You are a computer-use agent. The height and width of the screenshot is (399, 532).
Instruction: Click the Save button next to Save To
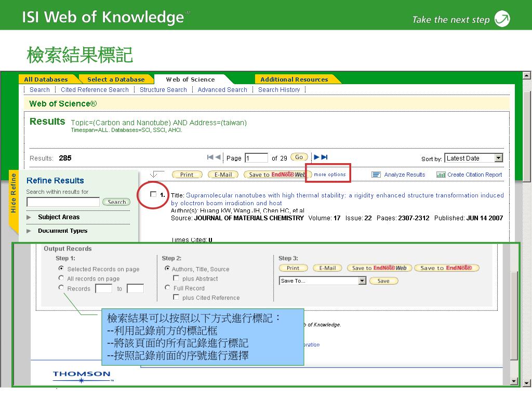tap(383, 281)
